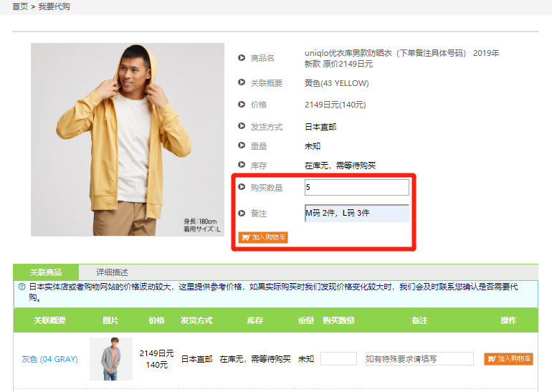Focus the 备注 field with M码 2件
The image size is (552, 392).
pyautogui.click(x=356, y=214)
